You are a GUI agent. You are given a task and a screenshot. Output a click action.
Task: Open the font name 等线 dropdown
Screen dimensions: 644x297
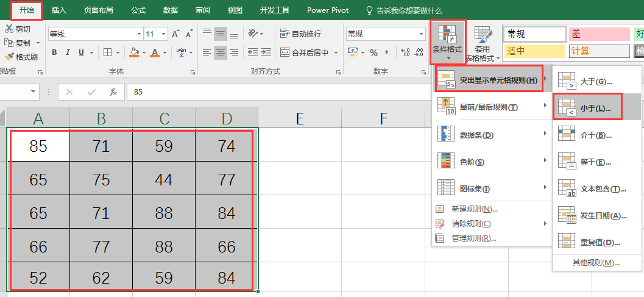tap(140, 34)
